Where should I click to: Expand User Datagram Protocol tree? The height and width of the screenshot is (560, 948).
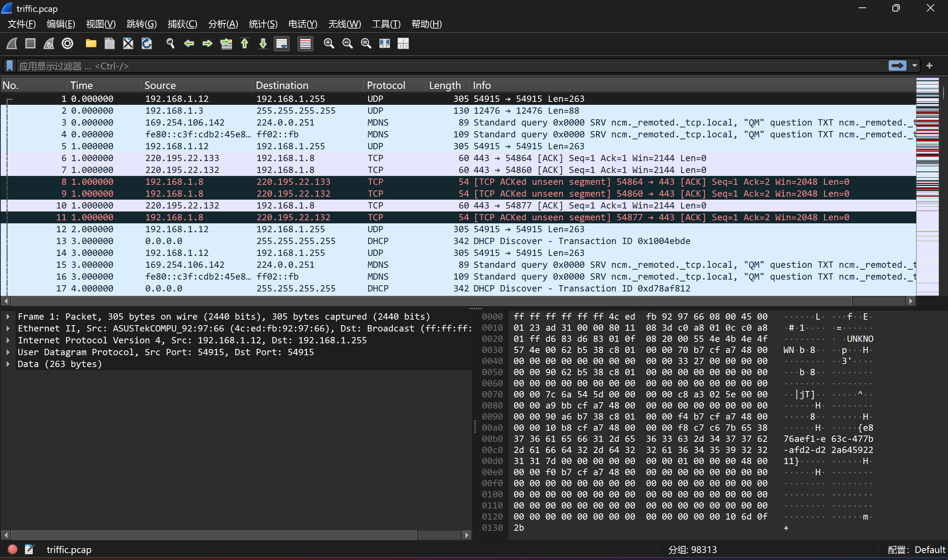coord(8,352)
